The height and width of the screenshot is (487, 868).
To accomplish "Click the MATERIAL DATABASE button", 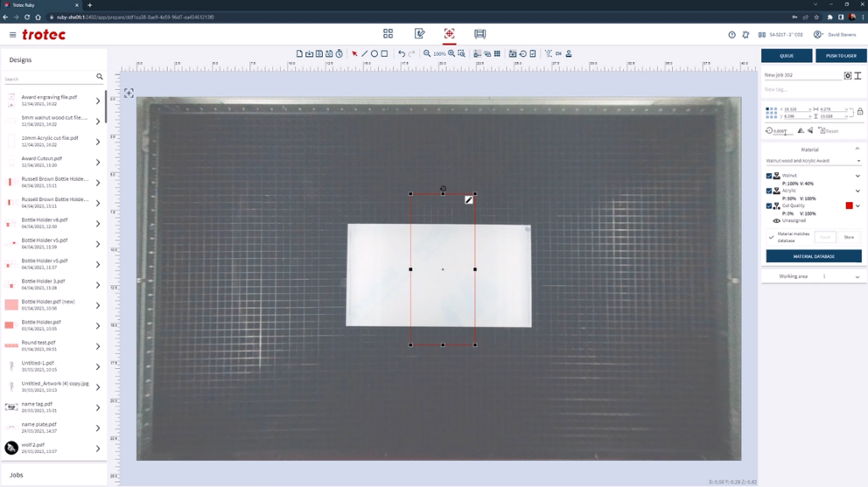I will point(813,256).
